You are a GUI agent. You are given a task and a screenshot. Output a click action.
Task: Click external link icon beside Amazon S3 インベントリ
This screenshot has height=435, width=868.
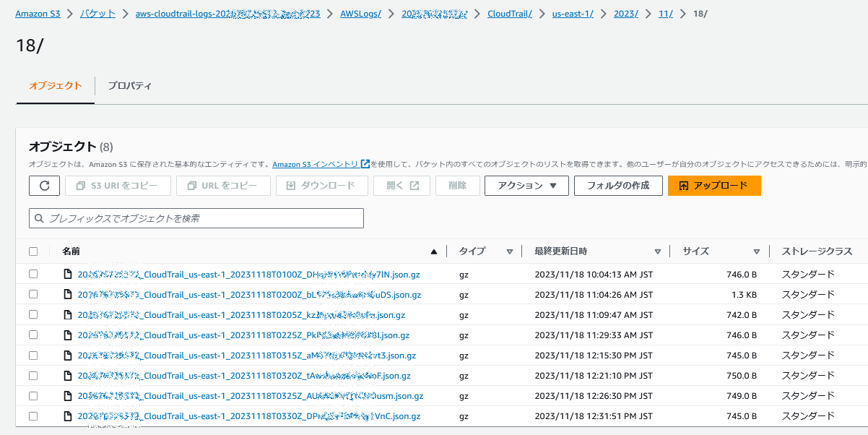(x=365, y=164)
